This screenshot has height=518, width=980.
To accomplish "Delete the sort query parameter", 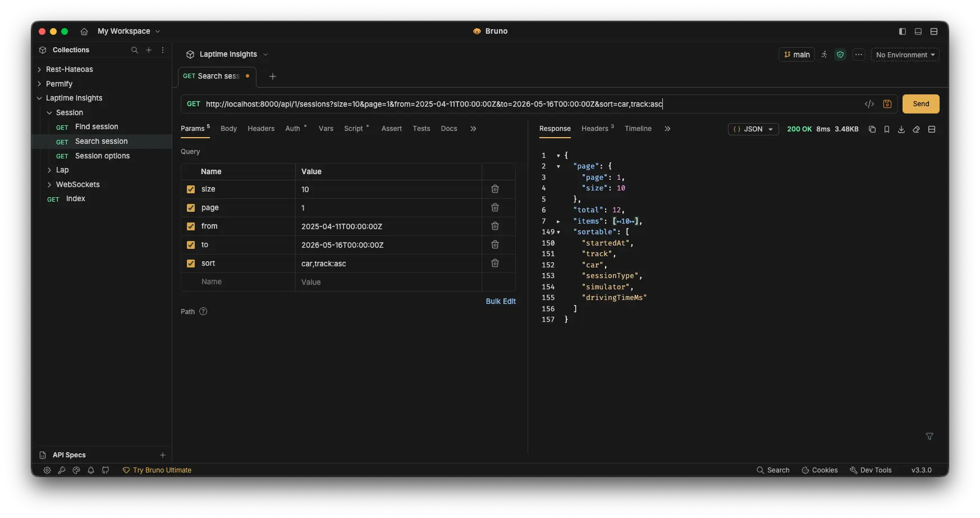I will click(x=495, y=263).
